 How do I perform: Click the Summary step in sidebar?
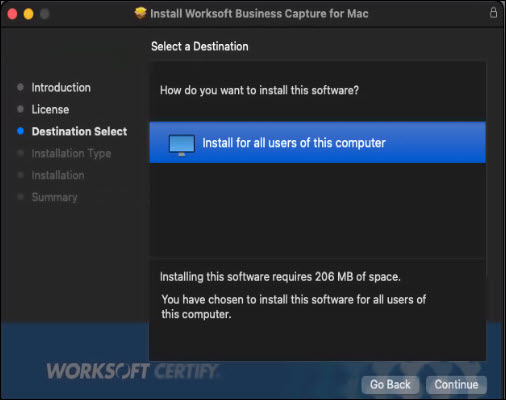(x=55, y=197)
